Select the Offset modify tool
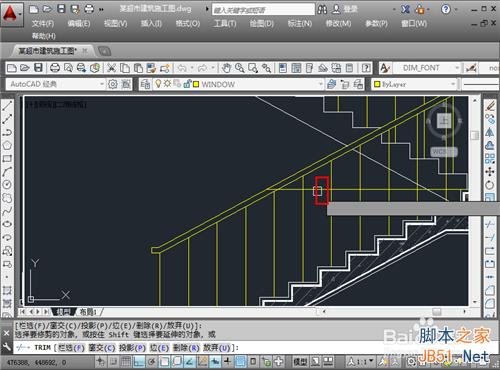 pos(490,145)
